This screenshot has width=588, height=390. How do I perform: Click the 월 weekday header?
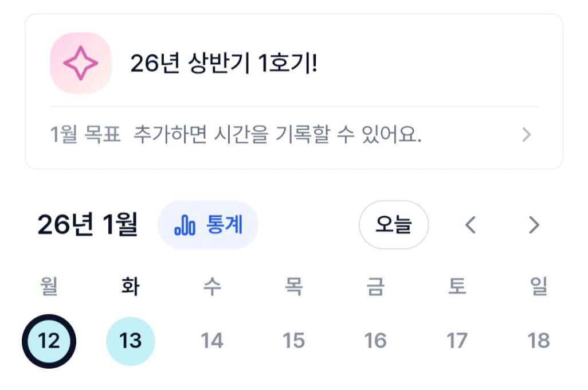click(x=49, y=287)
